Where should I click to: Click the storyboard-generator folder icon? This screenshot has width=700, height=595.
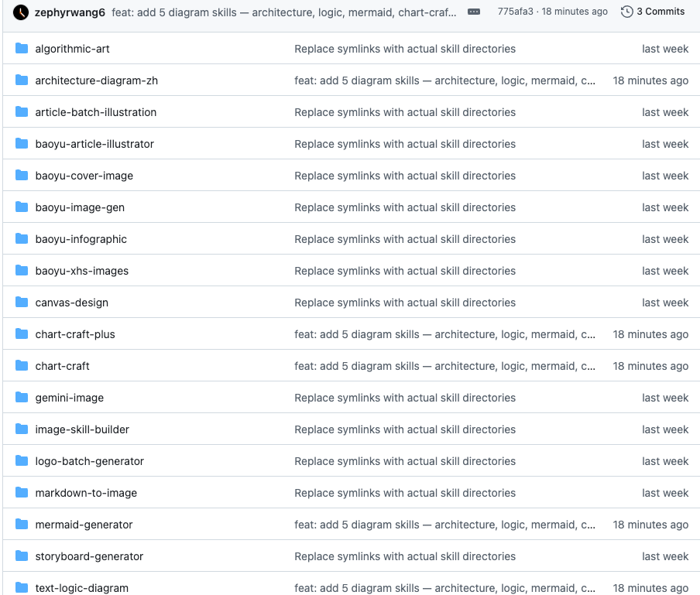(x=22, y=556)
